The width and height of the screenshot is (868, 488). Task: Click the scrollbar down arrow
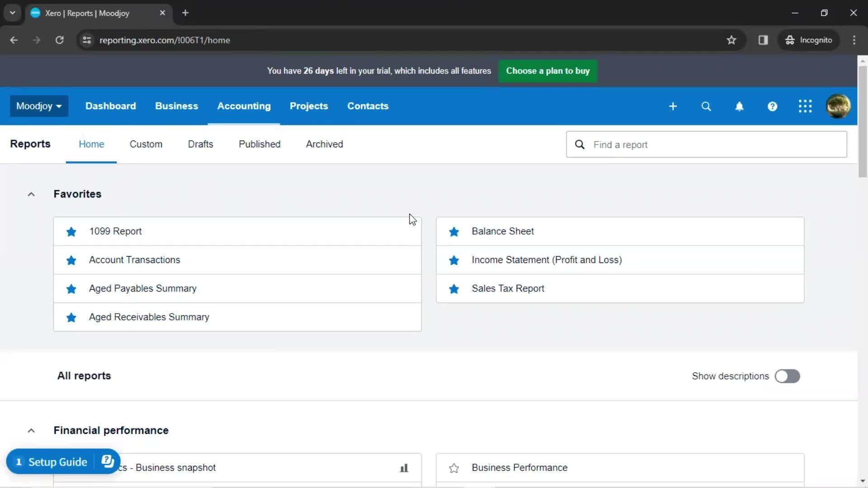pos(863,481)
